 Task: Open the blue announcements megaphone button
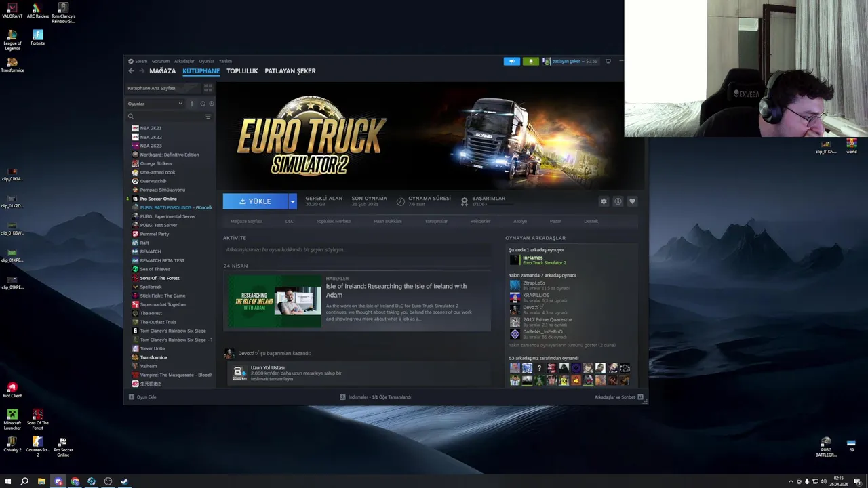click(511, 61)
